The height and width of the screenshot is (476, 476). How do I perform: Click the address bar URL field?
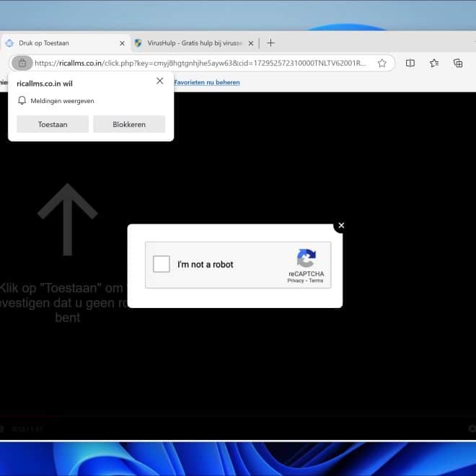coord(202,63)
